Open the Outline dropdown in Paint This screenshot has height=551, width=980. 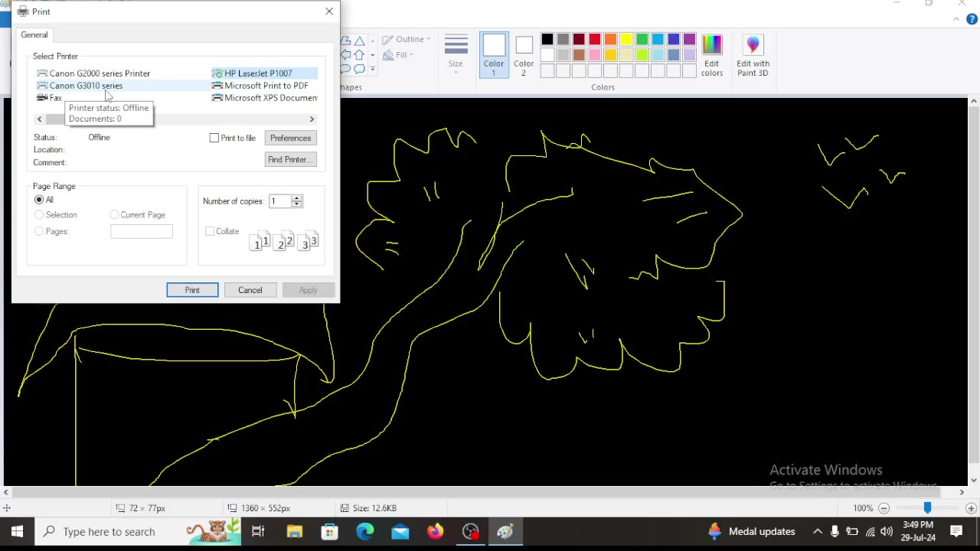pos(407,40)
